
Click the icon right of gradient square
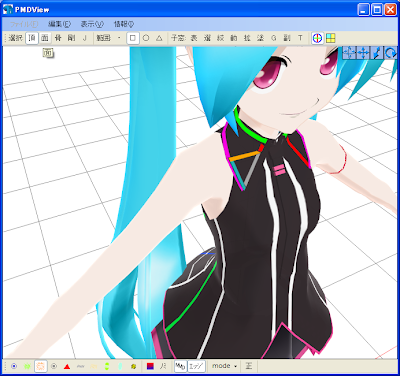(163, 366)
